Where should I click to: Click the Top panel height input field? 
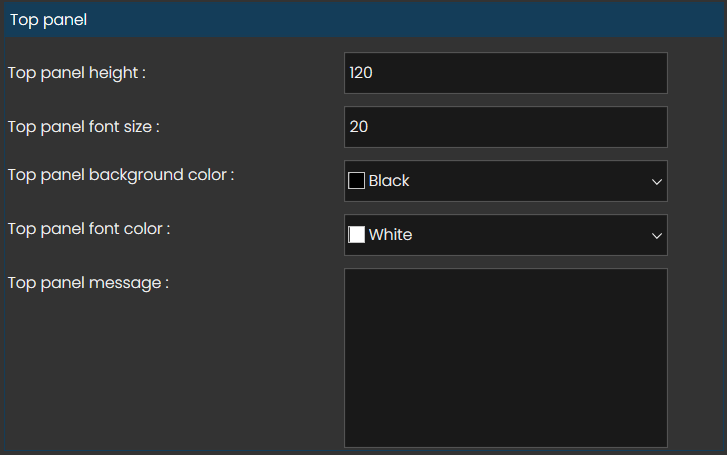(505, 73)
